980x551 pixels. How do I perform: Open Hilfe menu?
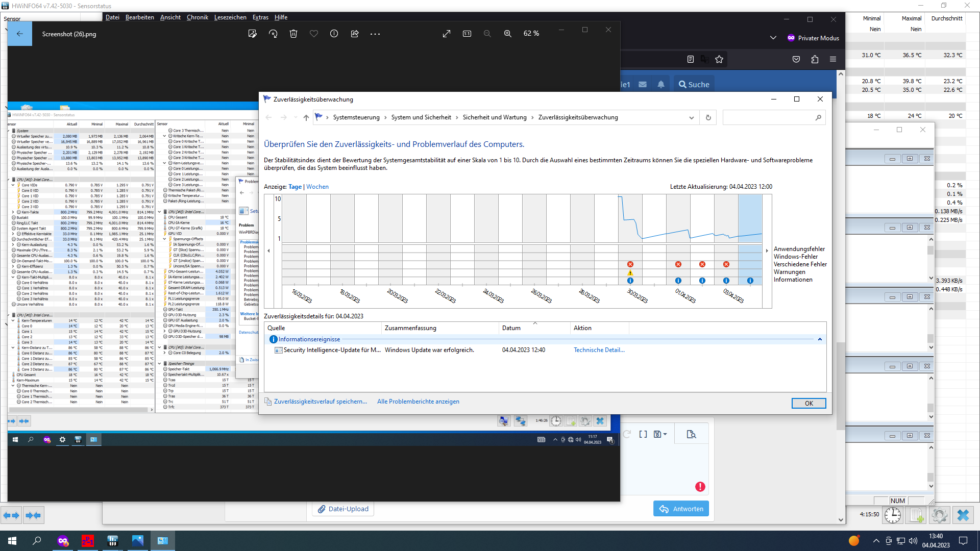[281, 17]
